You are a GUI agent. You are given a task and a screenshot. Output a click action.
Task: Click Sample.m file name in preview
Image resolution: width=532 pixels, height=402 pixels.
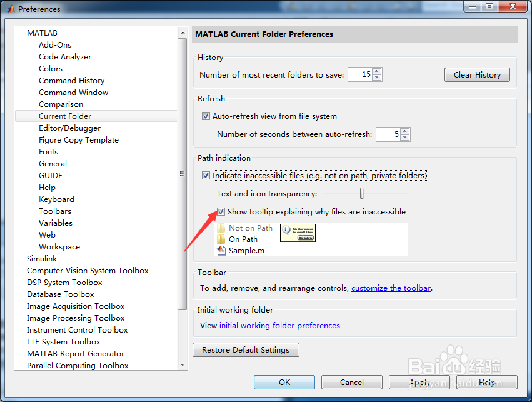coord(246,251)
